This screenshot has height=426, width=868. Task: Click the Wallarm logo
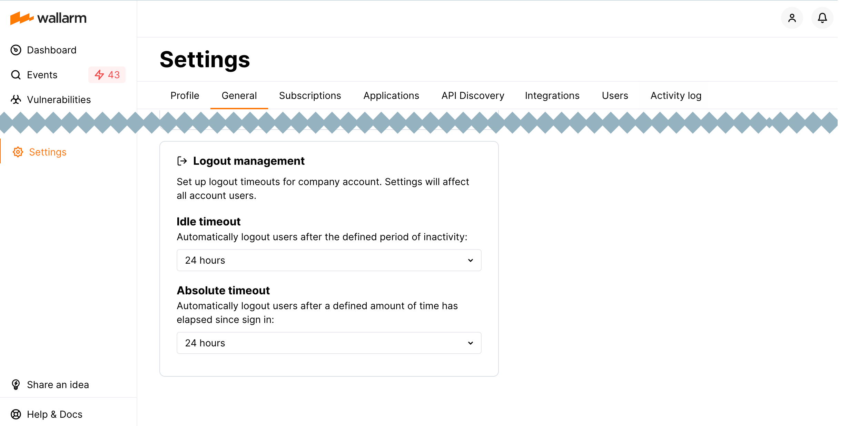pyautogui.click(x=49, y=18)
